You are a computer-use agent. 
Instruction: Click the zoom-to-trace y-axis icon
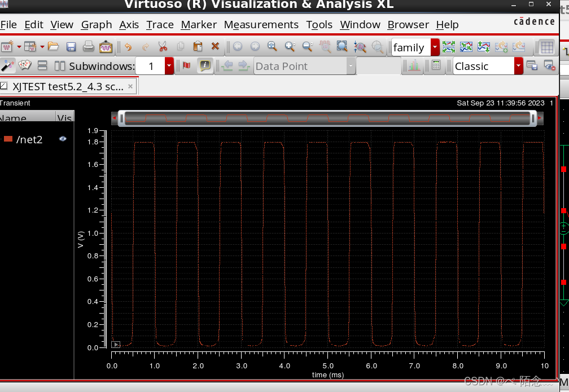pyautogui.click(x=360, y=47)
